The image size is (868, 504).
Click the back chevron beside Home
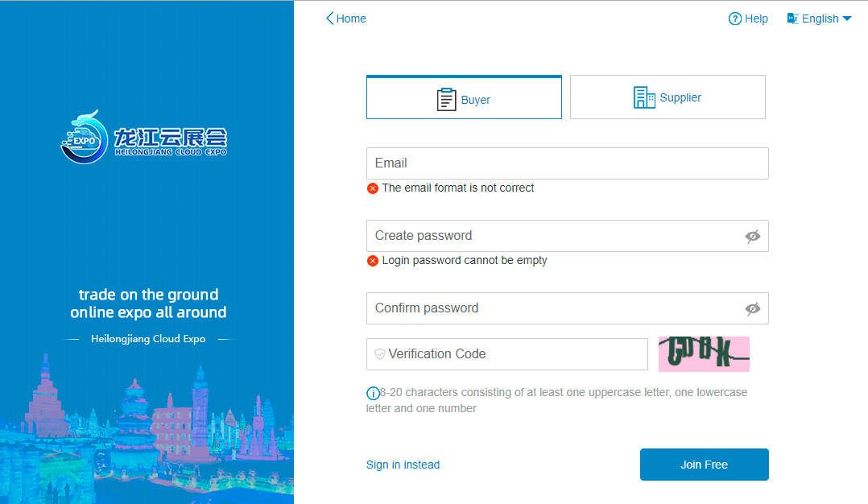(329, 19)
